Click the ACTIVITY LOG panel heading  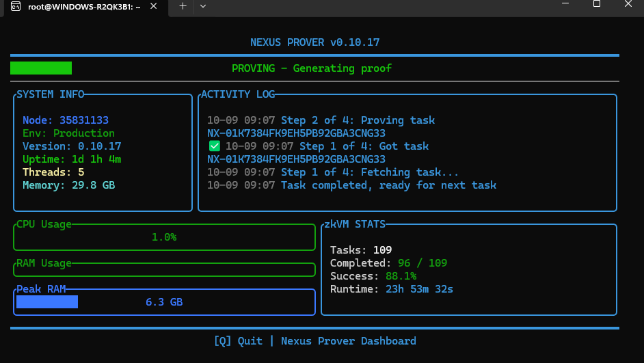238,94
